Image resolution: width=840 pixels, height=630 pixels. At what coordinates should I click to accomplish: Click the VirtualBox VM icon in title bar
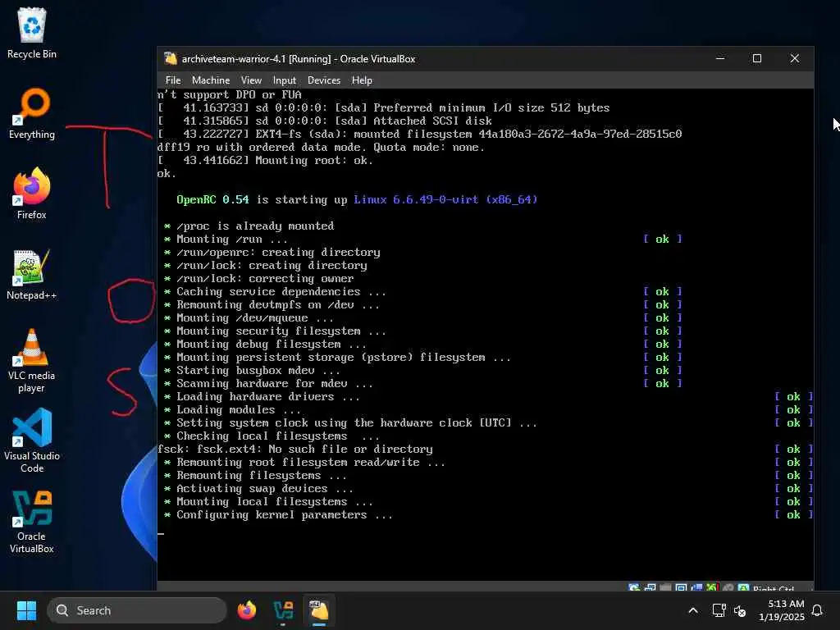(x=171, y=58)
